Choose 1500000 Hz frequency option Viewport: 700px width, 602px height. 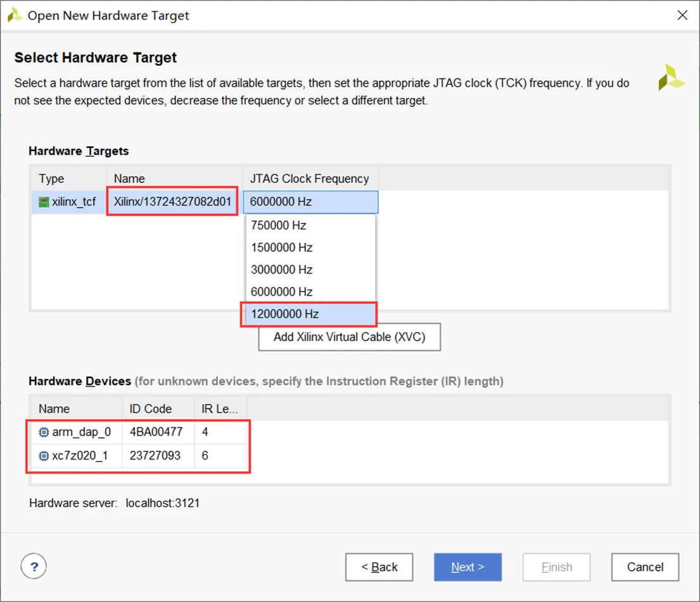(282, 248)
